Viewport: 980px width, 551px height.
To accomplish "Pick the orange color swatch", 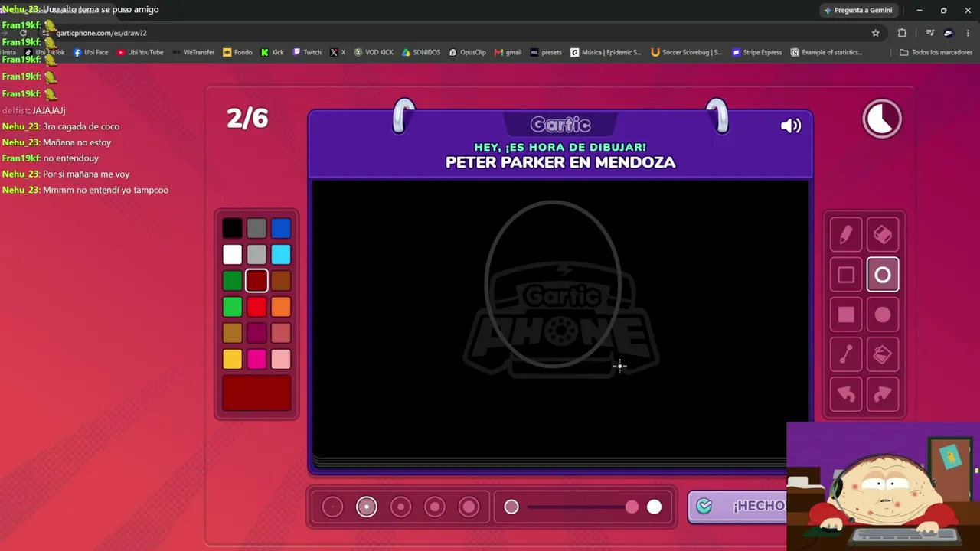I will pos(281,307).
